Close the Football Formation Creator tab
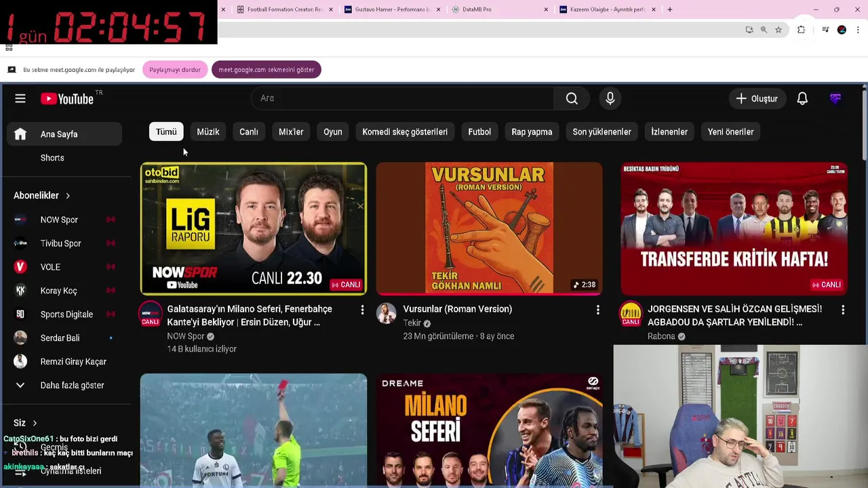Viewport: 868px width, 488px height. click(x=331, y=9)
